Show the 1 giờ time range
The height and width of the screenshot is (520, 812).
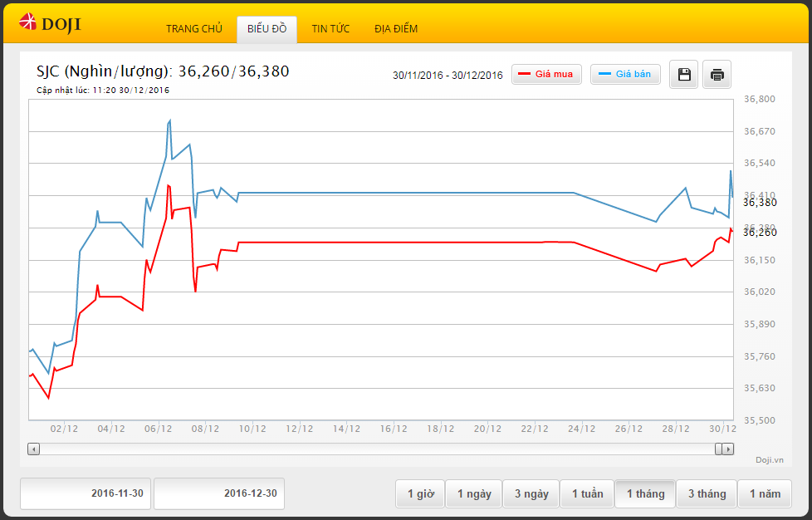click(420, 493)
